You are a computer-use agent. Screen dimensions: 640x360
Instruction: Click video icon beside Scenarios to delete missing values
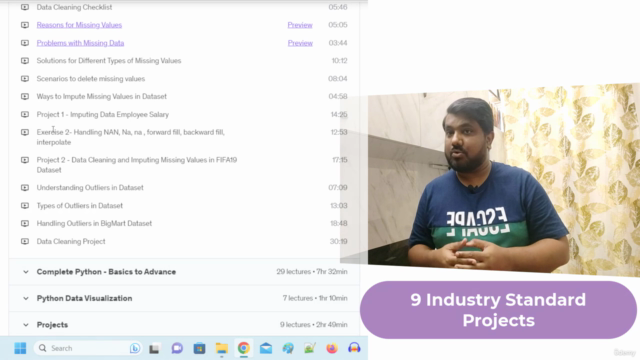[25, 79]
